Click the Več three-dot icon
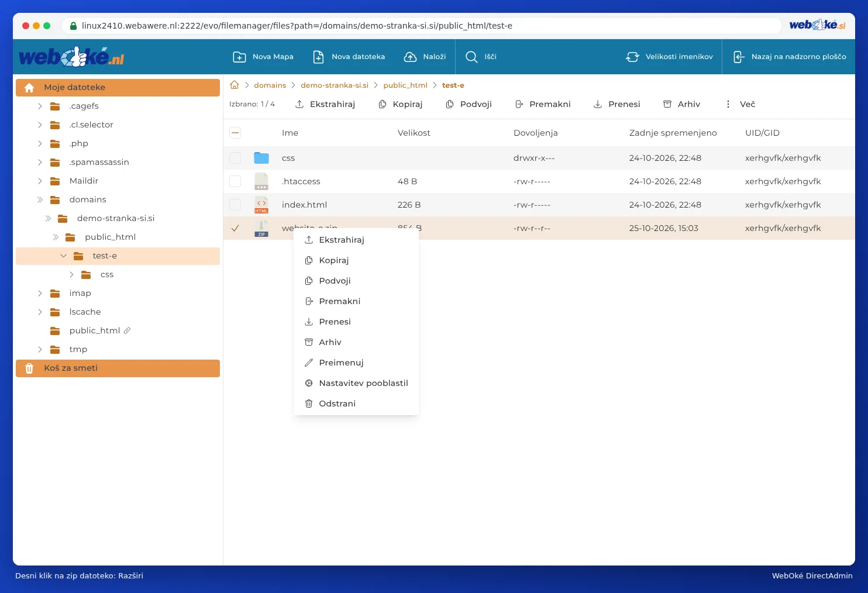This screenshot has height=593, width=868. (728, 104)
